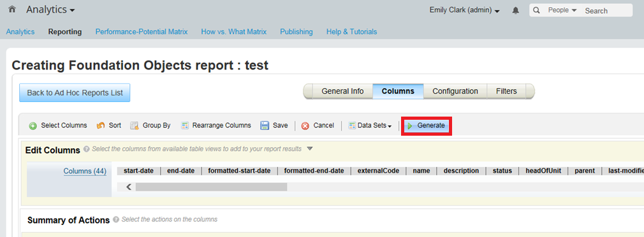Click the start-date column header
The height and width of the screenshot is (237, 644).
point(139,171)
